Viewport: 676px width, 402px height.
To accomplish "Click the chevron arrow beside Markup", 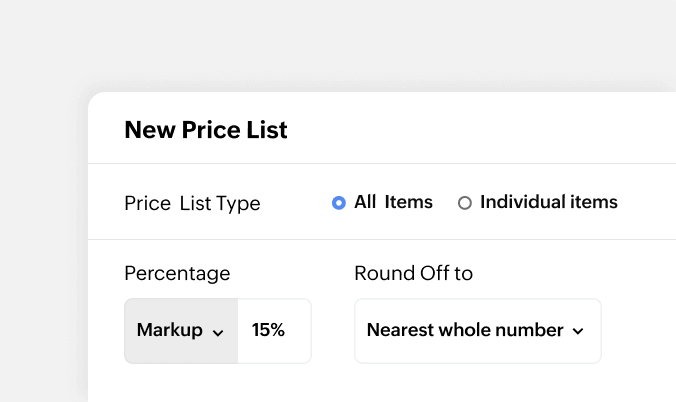I will pyautogui.click(x=218, y=331).
